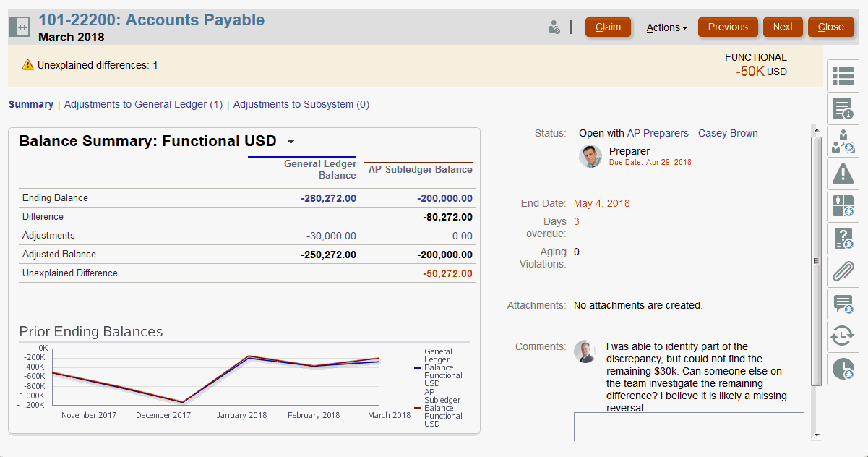
Task: Open the Questions sidebar icon
Action: [843, 238]
